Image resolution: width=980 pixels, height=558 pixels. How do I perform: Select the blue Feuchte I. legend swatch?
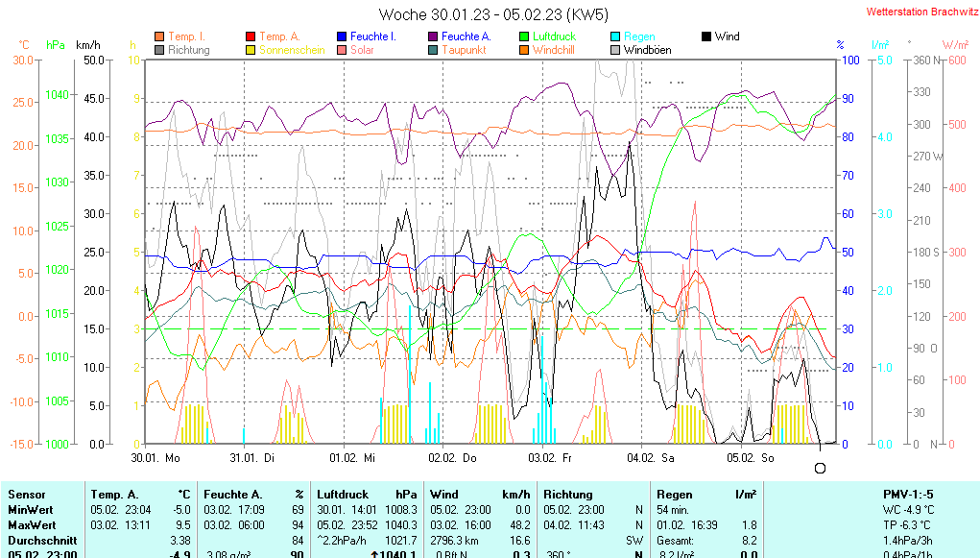342,36
